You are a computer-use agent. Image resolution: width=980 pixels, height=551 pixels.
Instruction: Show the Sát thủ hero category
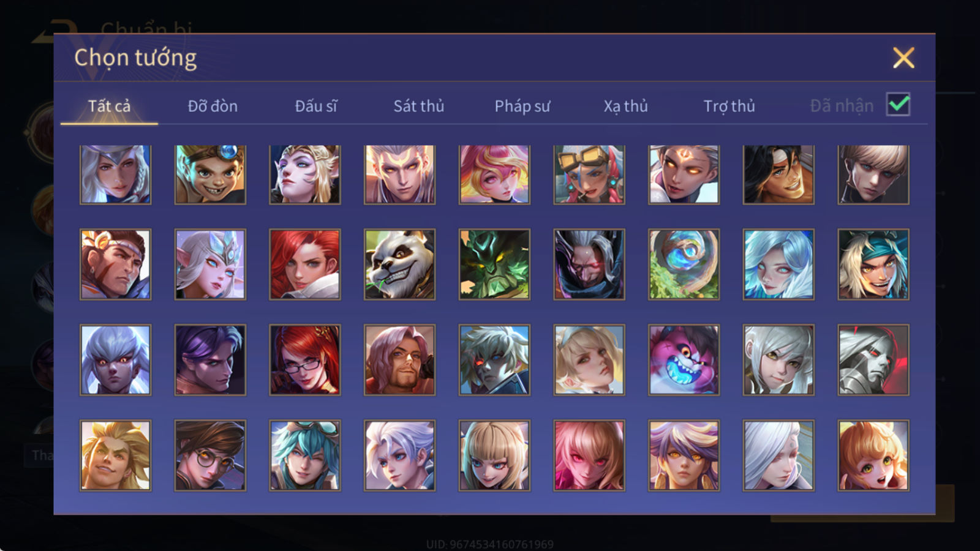(419, 106)
